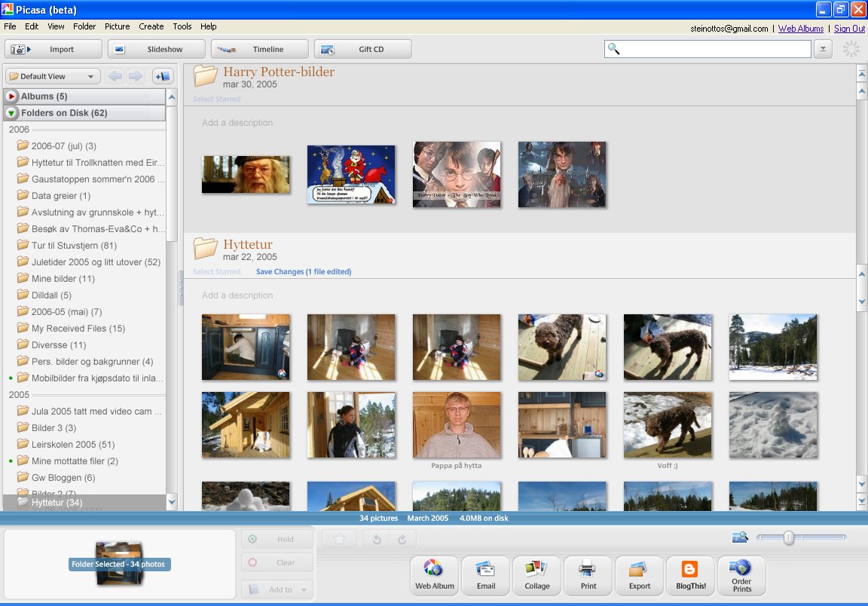Open the Timeline view

click(260, 49)
